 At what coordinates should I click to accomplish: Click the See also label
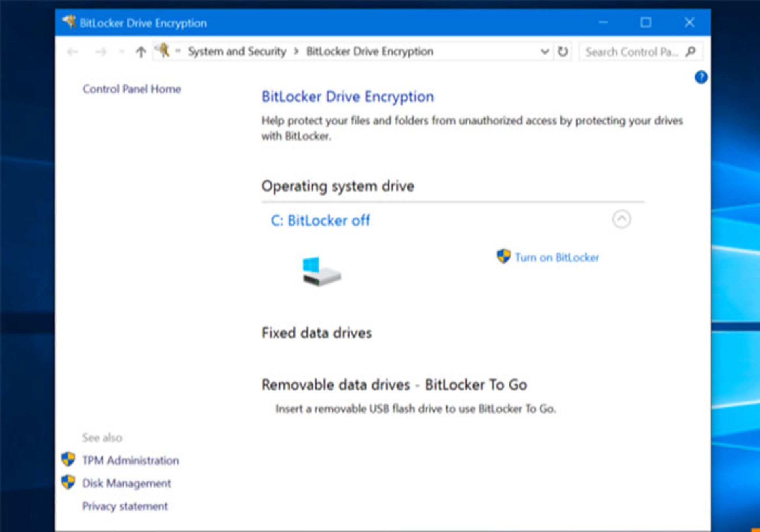point(102,438)
